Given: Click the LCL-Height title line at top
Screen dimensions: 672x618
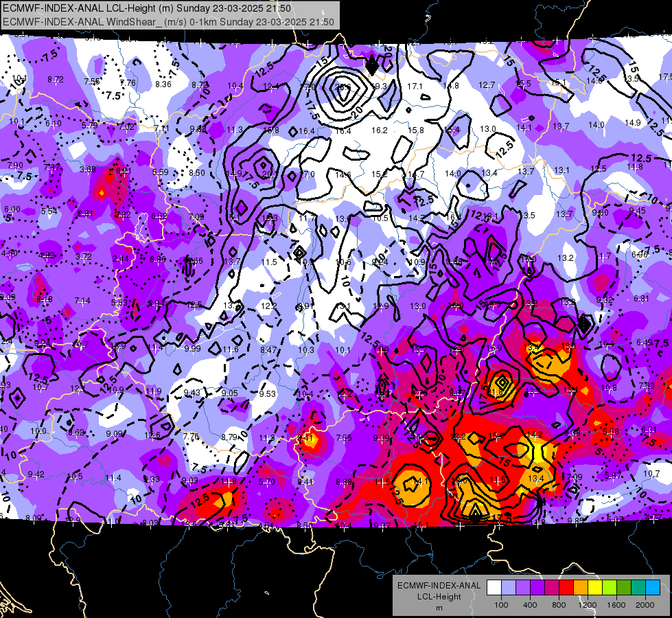Looking at the screenshot, I should pos(147,8).
